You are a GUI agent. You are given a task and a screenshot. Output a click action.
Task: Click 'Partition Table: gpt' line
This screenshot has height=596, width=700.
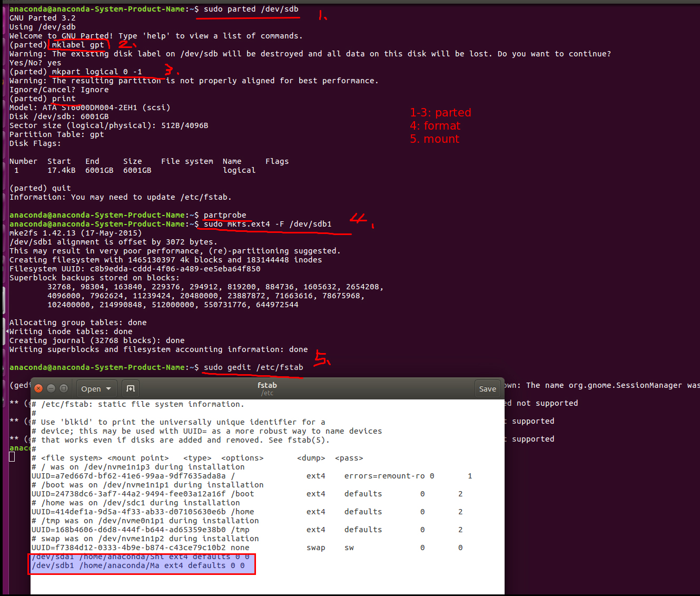point(56,134)
